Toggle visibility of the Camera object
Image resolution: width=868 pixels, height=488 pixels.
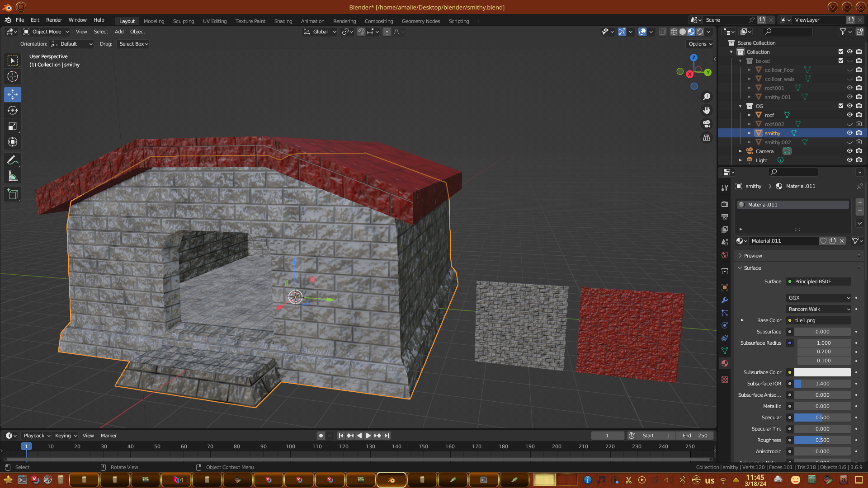[x=849, y=151]
